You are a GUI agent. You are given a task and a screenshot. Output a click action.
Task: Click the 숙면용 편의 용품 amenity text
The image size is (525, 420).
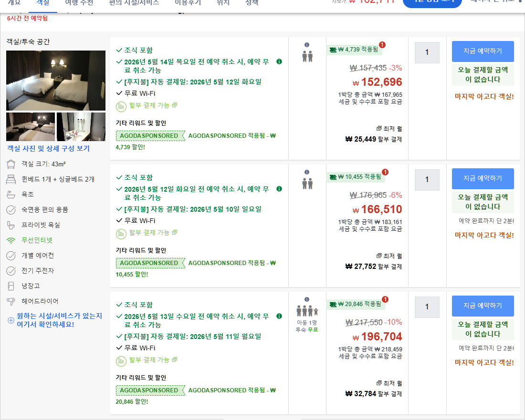click(44, 210)
